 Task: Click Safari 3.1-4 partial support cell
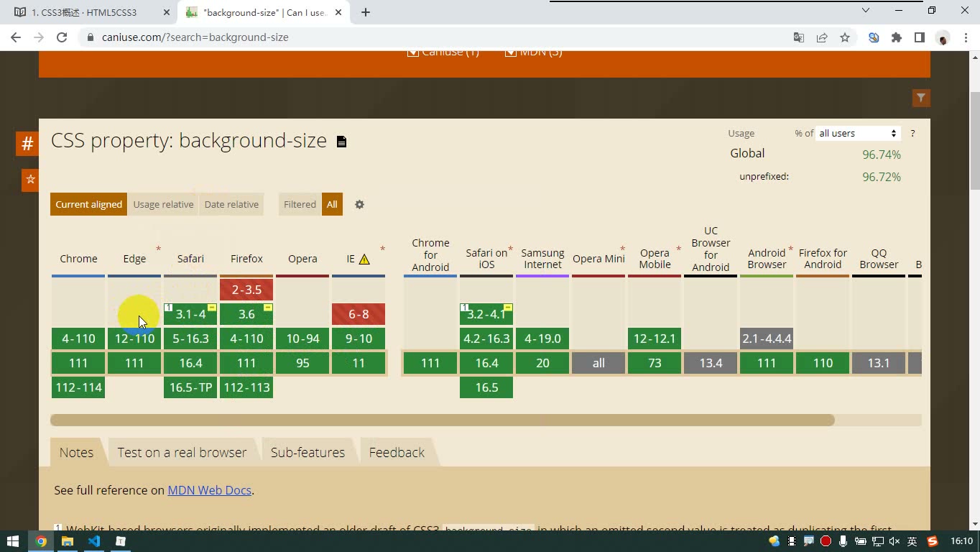(190, 314)
